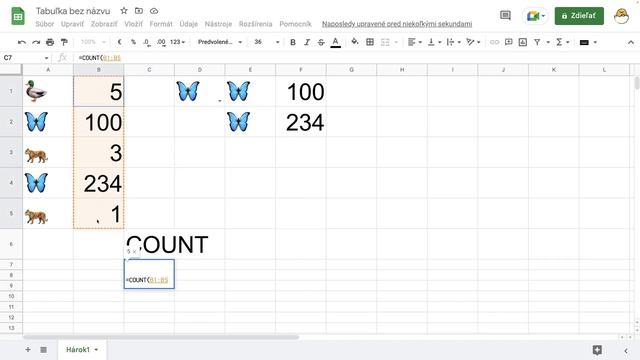Click the Name box showing C7
This screenshot has height=360, width=640.
tap(25, 58)
